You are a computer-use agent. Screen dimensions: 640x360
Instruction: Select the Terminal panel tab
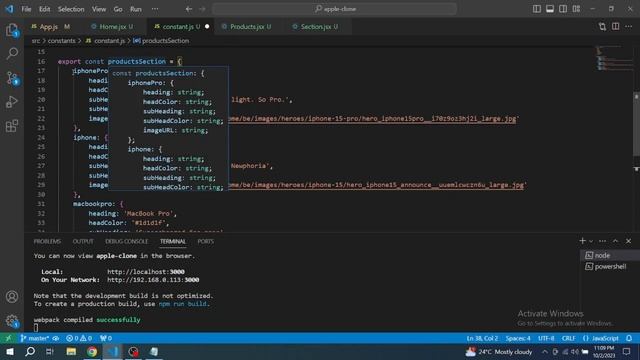[x=173, y=242]
